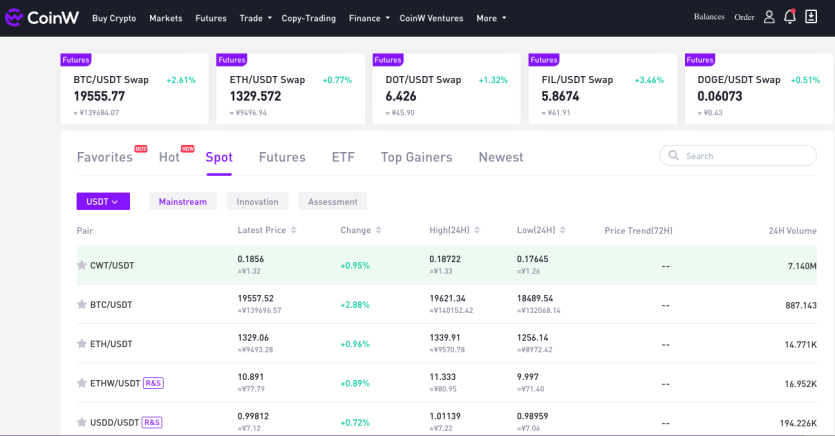The width and height of the screenshot is (835, 436).
Task: Sort by Change column arrows
Action: coord(379,230)
